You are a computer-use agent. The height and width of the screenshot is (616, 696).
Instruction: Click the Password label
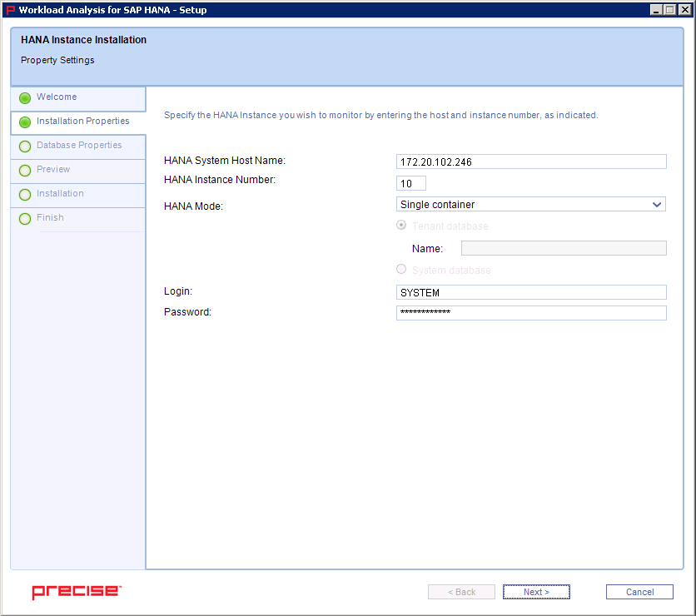[188, 312]
